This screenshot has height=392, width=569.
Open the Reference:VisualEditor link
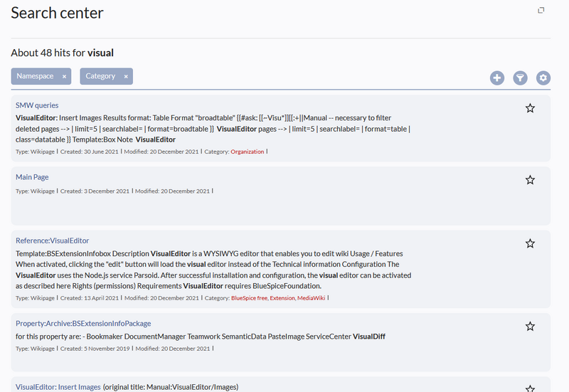click(52, 240)
